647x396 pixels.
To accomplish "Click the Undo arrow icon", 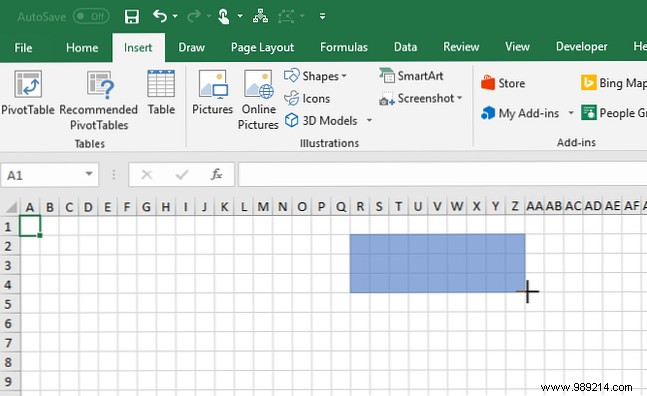I will pyautogui.click(x=160, y=16).
